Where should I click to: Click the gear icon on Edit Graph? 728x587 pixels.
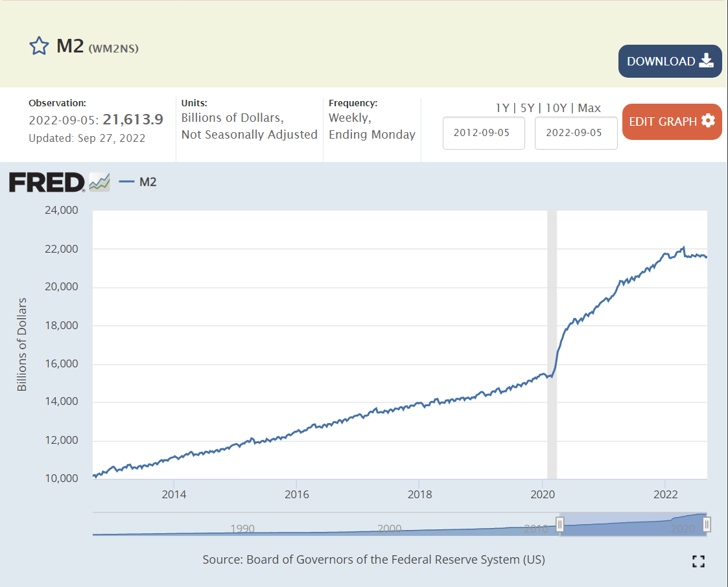708,121
